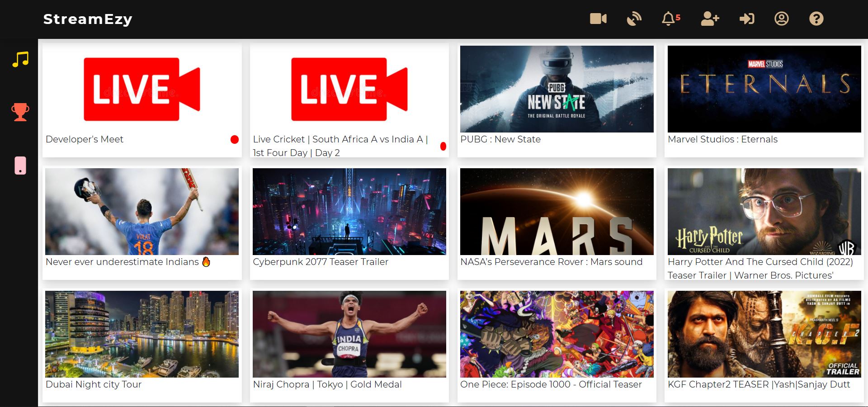Open One Piece Episode 1000 thumbnail

557,334
